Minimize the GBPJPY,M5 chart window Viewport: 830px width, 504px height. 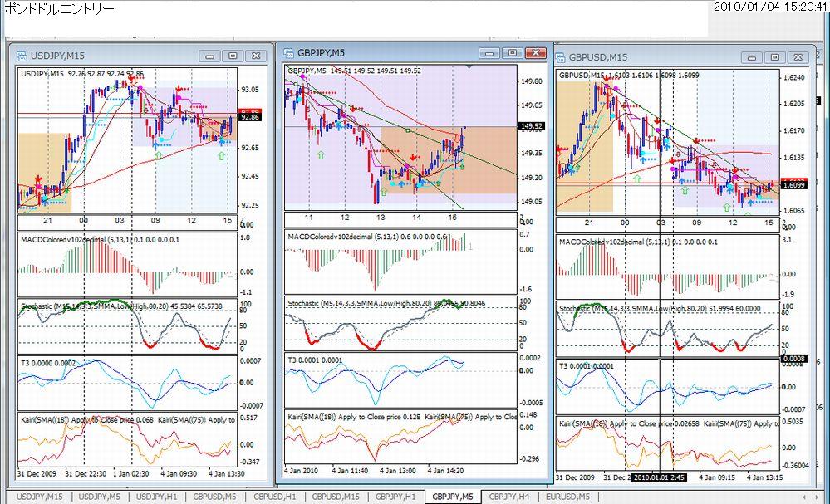click(489, 53)
